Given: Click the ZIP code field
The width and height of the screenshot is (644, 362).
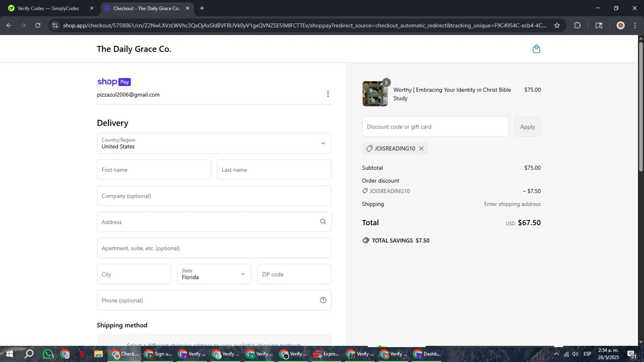Looking at the screenshot, I should (x=295, y=274).
